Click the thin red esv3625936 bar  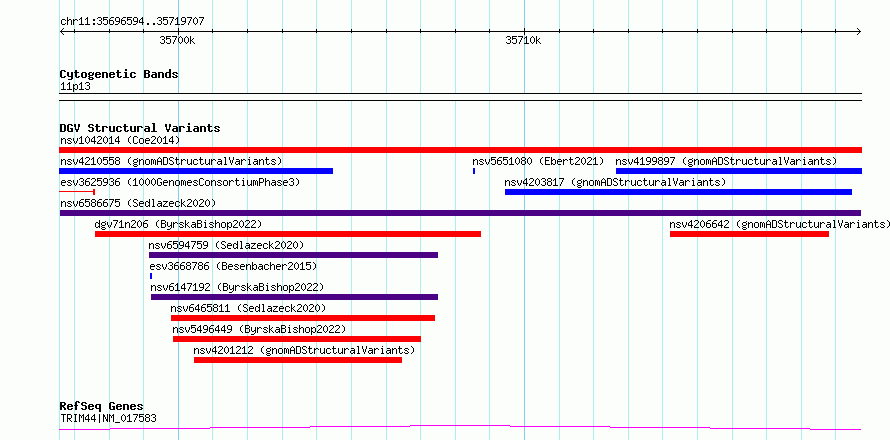click(77, 192)
